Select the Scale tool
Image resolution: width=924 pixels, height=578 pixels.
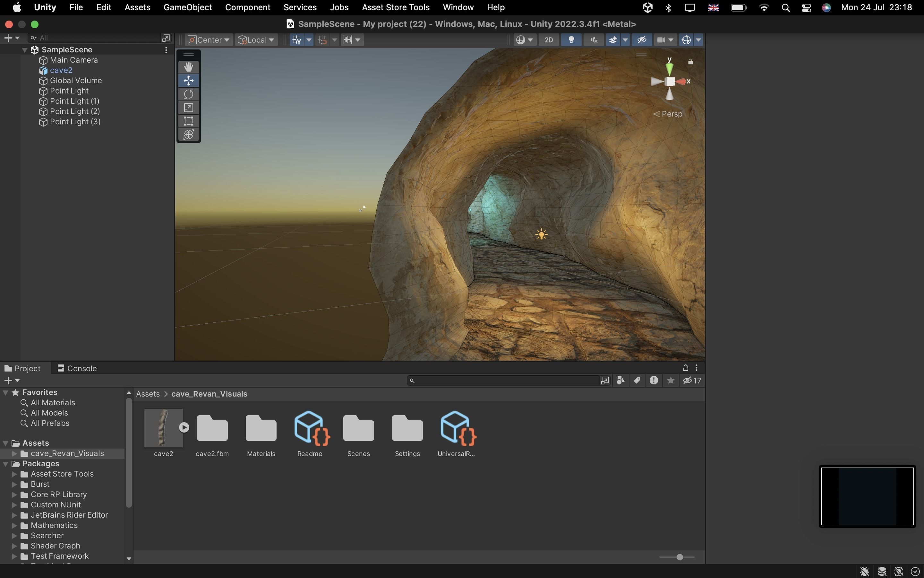click(x=189, y=108)
